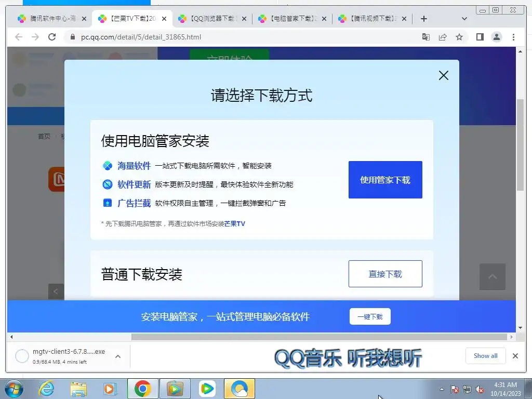Open Windows Media Player from taskbar
This screenshot has height=399, width=532.
pos(110,389)
